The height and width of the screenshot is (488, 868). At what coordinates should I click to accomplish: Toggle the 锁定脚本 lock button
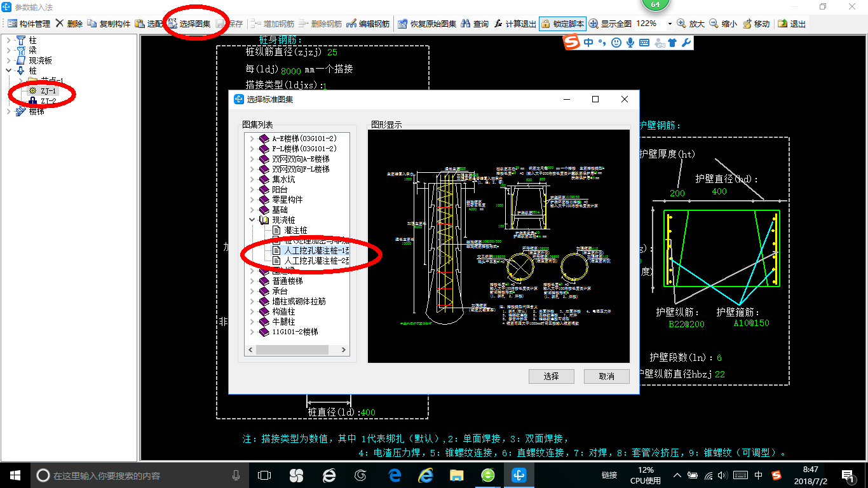[x=562, y=24]
